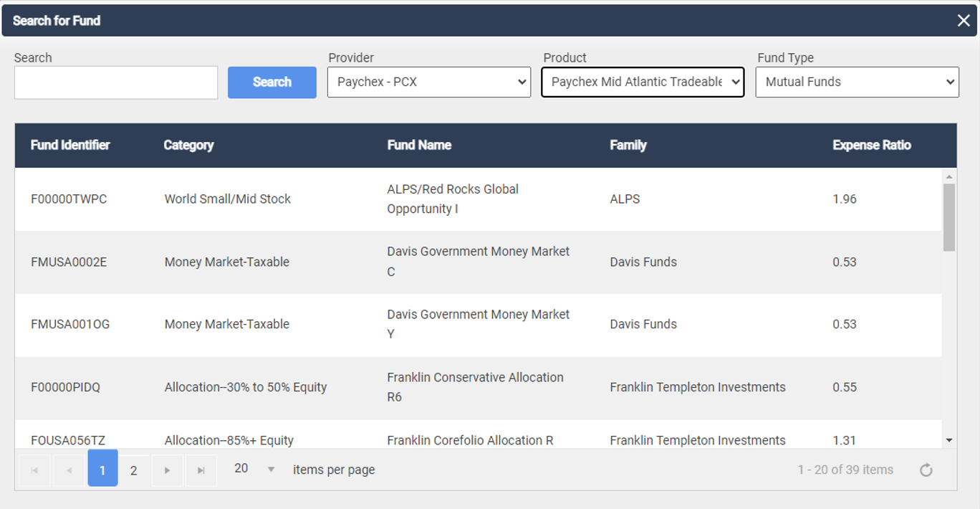Click expense ratio value 0.55
The width and height of the screenshot is (980, 509).
point(845,387)
